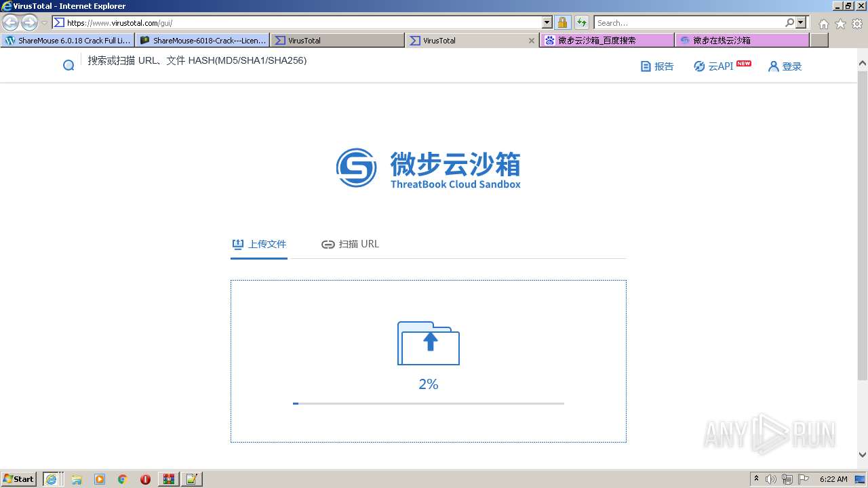Click the 2% upload percentage text
This screenshot has height=488, width=868.
click(429, 384)
